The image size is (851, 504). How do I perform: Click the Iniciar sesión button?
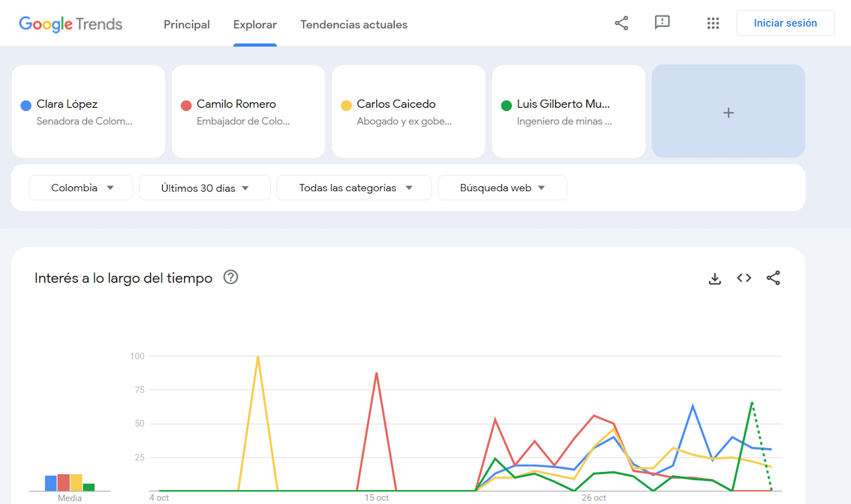[x=785, y=23]
